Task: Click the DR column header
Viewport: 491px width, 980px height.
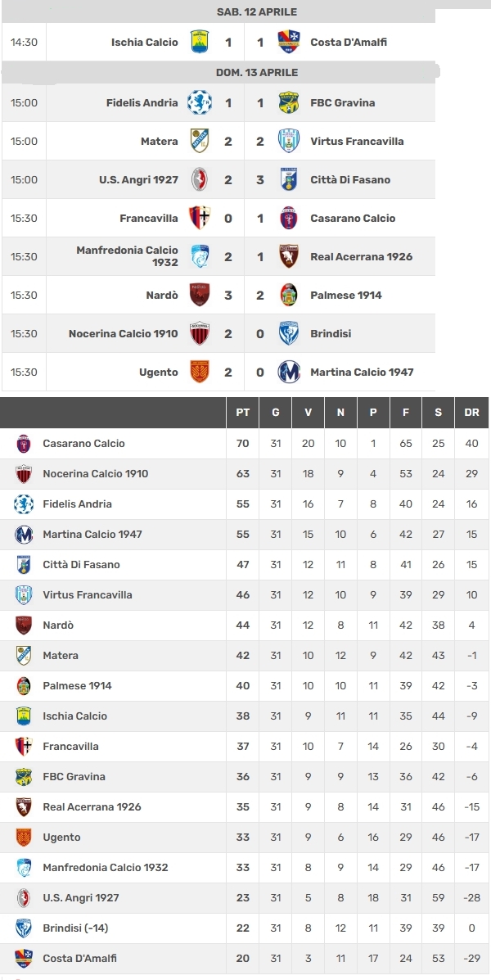Action: point(471,413)
